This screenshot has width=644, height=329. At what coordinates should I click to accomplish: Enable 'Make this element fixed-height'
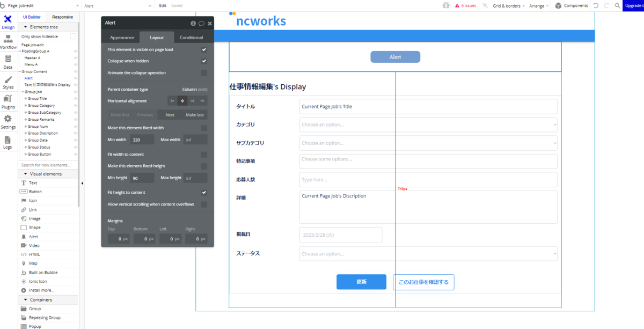click(x=204, y=166)
